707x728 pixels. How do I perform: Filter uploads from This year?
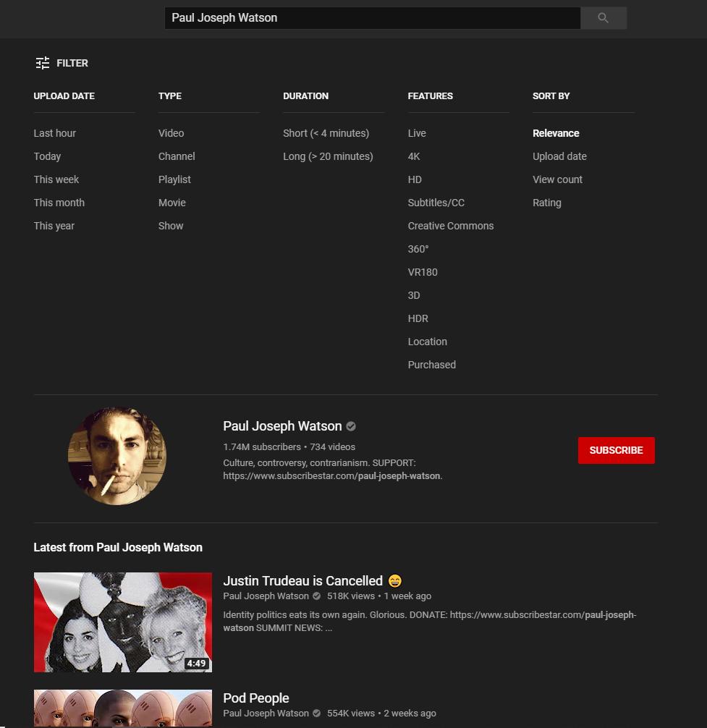coord(54,226)
